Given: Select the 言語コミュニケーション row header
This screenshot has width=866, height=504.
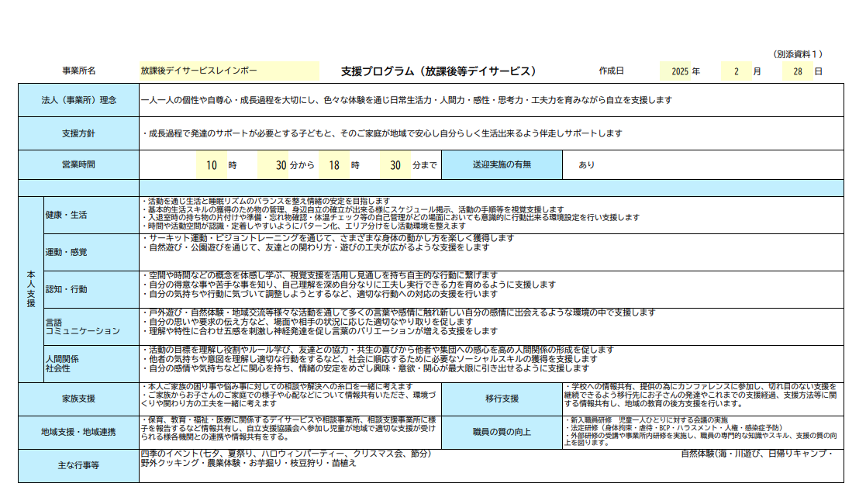Looking at the screenshot, I should 91,326.
